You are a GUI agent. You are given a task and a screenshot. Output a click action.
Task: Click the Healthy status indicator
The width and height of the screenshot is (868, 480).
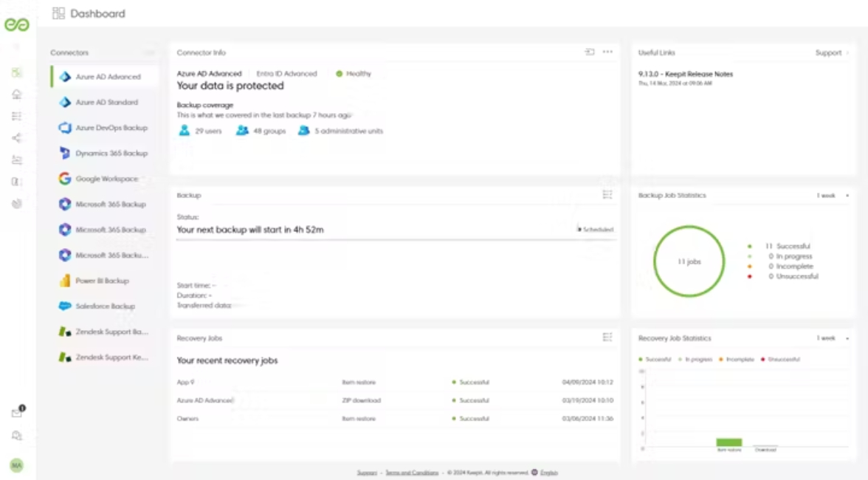coord(354,74)
